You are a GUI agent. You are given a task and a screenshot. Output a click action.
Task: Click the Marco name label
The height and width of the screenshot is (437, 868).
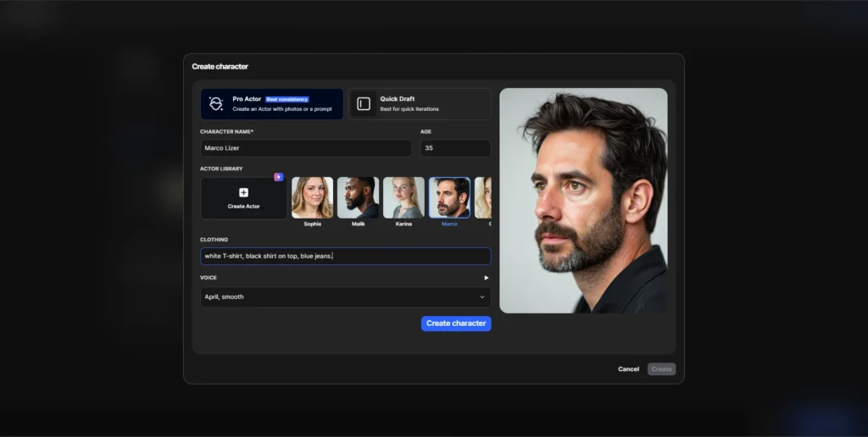449,224
